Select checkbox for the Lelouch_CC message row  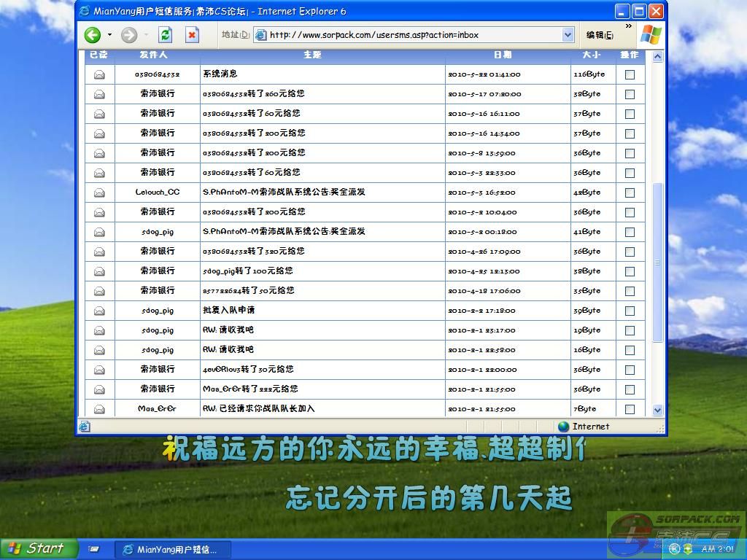pos(630,192)
